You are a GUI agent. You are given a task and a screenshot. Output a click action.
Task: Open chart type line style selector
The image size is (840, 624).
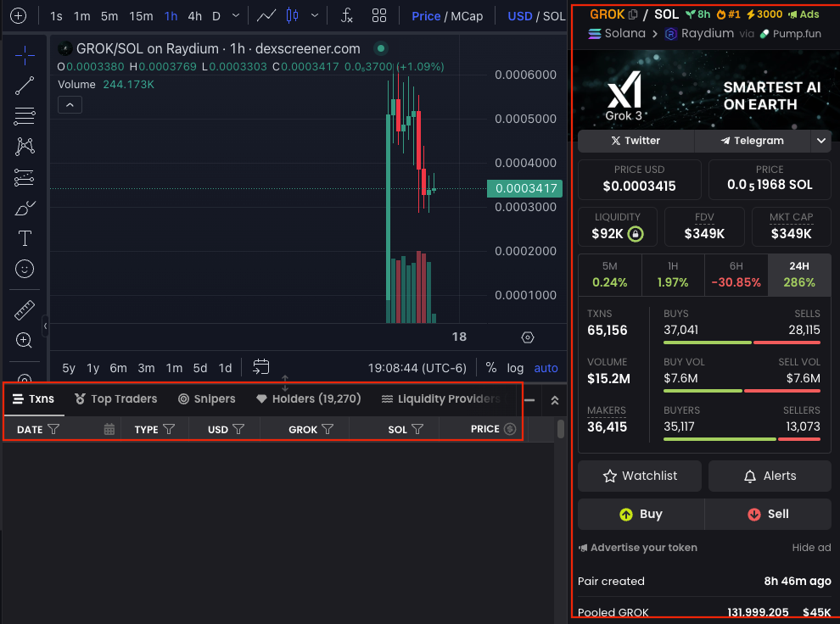tap(266, 16)
